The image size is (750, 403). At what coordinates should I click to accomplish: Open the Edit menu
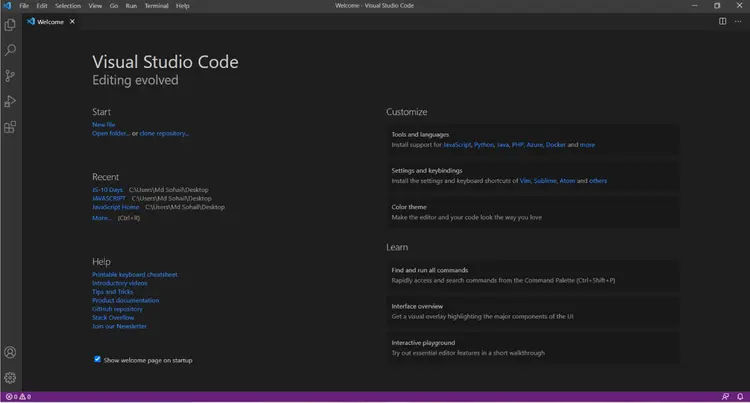pyautogui.click(x=42, y=6)
